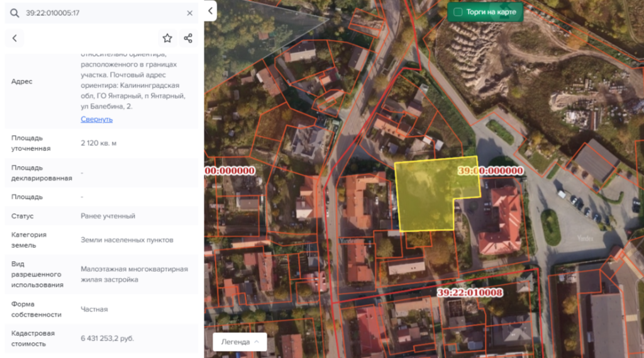Viewport: 644px width, 358px height.
Task: Click the search field with cadastral number
Action: tap(101, 13)
